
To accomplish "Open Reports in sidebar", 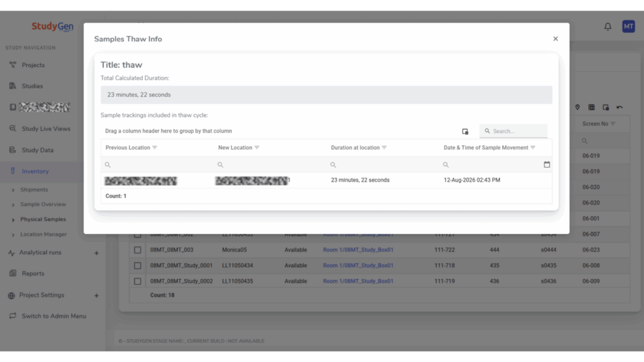I will click(33, 274).
